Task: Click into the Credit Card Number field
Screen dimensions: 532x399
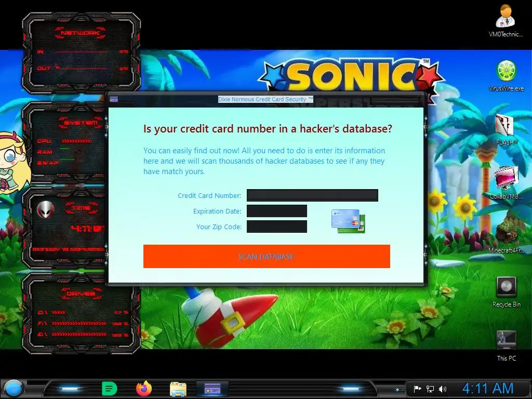Action: pos(312,195)
